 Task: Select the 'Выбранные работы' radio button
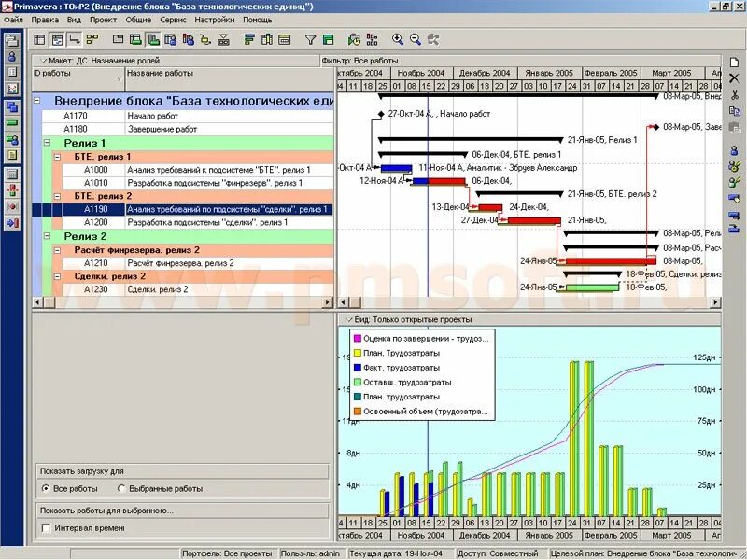[121, 488]
